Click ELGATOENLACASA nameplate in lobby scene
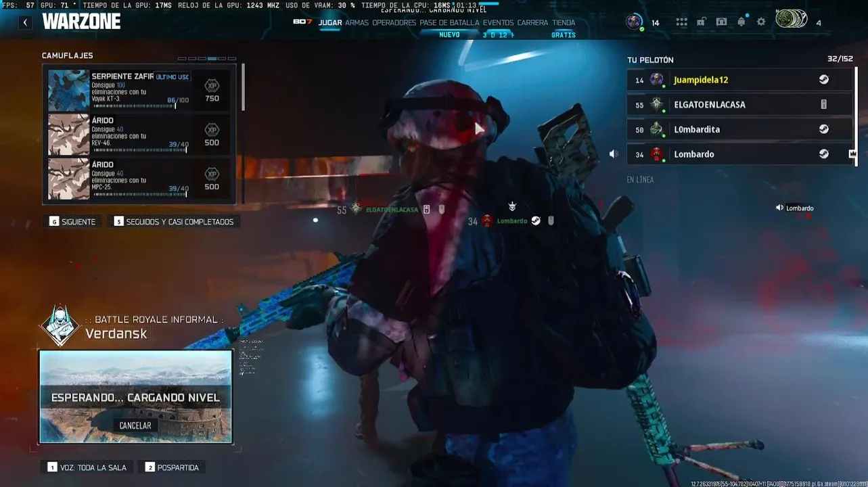Viewport: 868px width, 487px height. [392, 210]
